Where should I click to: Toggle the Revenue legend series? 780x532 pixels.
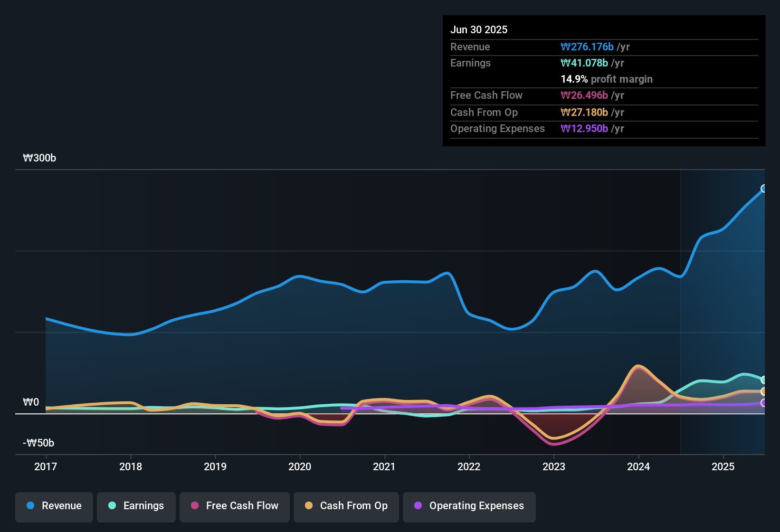pyautogui.click(x=54, y=506)
